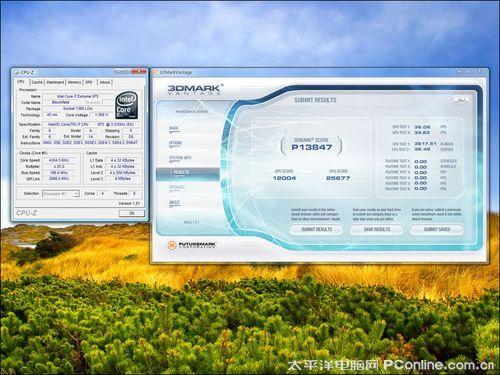
Task: Open the SPD tab in CPU-Z
Action: click(x=89, y=82)
